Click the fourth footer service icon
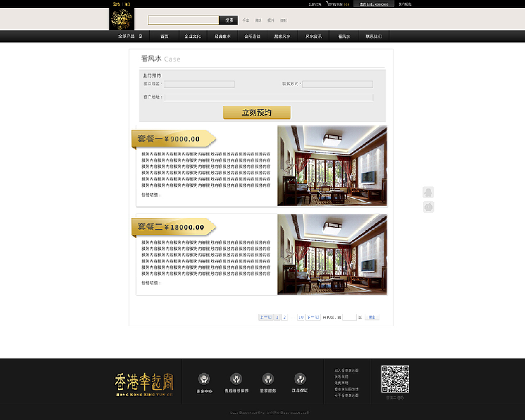The image size is (525, 420). [x=300, y=379]
